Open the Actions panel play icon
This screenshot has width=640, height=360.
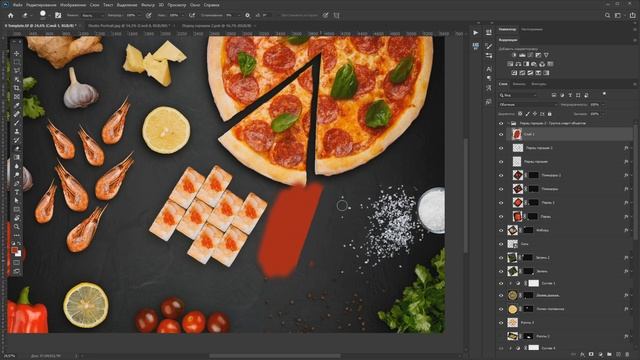[x=476, y=33]
